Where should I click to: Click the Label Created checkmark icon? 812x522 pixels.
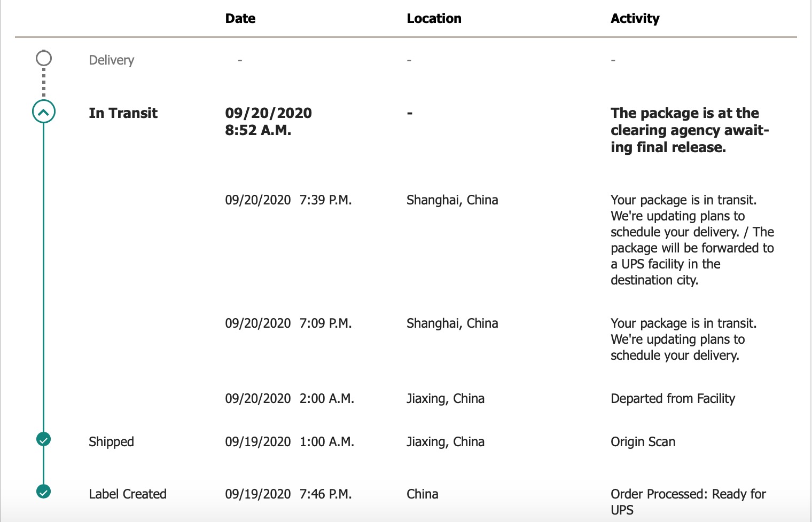pos(44,491)
